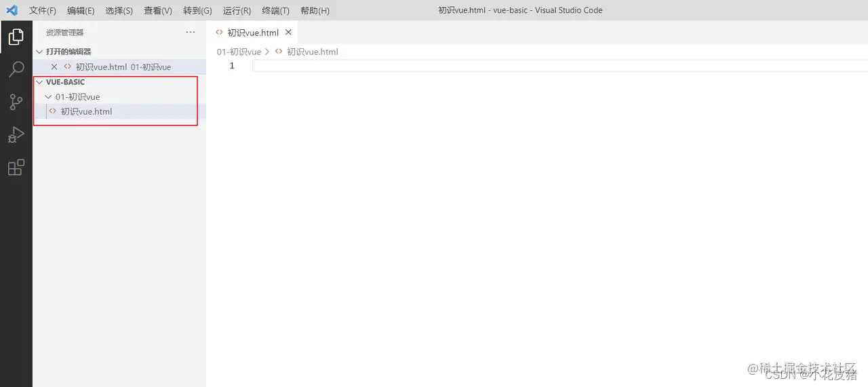
Task: Open the 选择(S) menu
Action: pos(119,11)
